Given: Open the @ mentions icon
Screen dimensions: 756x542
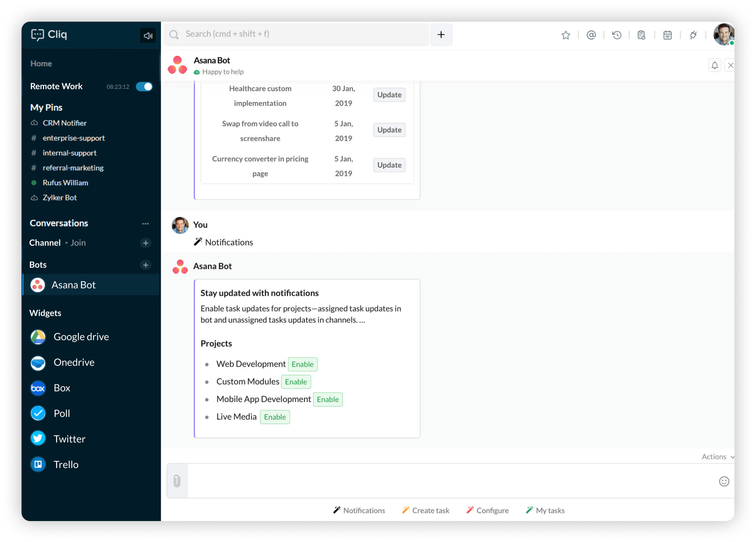Looking at the screenshot, I should [591, 35].
